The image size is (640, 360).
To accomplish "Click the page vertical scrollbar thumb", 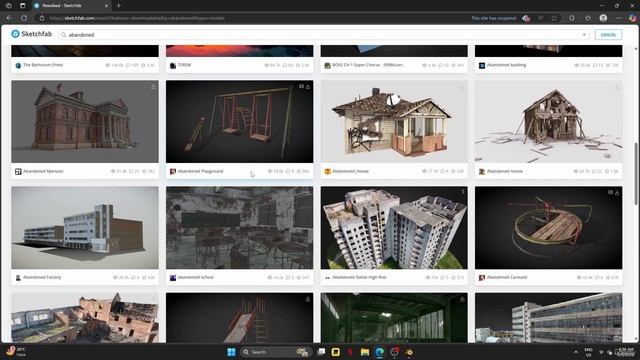I will (x=636, y=173).
